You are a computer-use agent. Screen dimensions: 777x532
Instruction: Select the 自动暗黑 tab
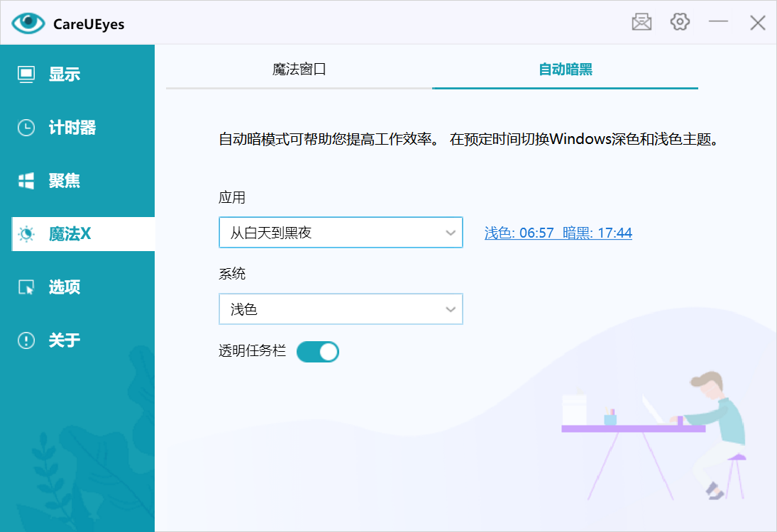click(564, 71)
